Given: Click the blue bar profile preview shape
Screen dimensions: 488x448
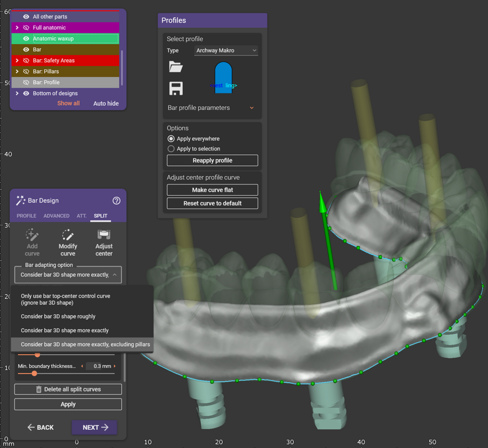Looking at the screenshot, I should (223, 77).
